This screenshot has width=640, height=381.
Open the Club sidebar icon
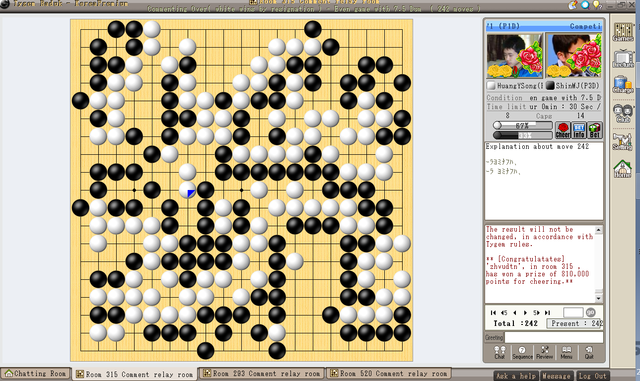(x=623, y=113)
